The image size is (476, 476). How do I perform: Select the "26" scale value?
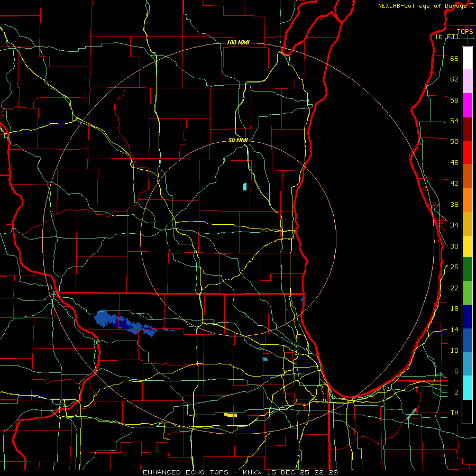click(454, 267)
